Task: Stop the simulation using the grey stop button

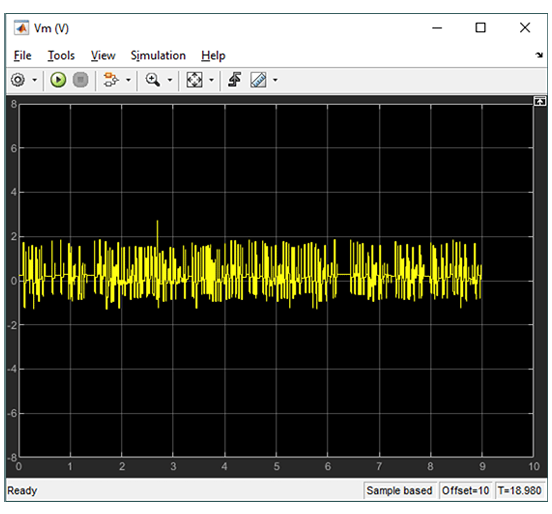Action: pos(81,80)
